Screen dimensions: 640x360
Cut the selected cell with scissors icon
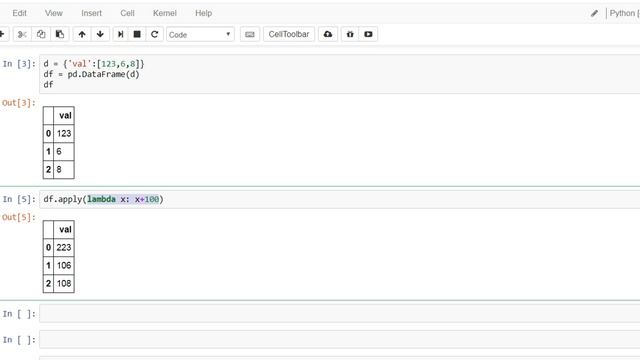point(22,34)
